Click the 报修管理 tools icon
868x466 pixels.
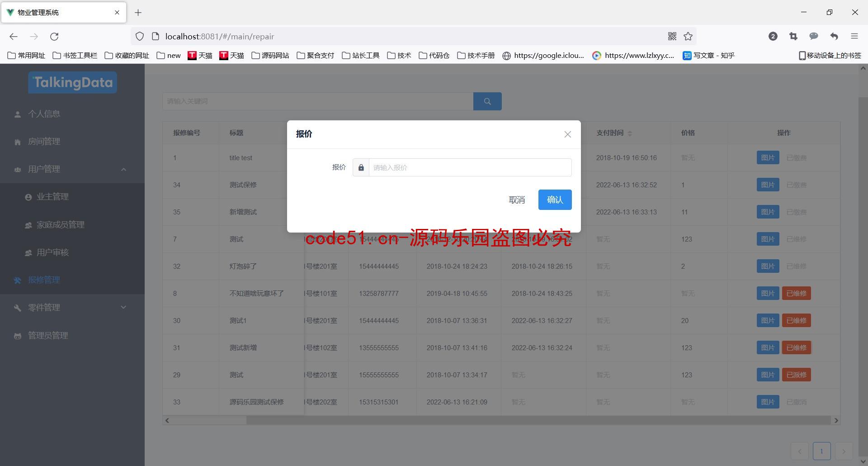click(18, 281)
